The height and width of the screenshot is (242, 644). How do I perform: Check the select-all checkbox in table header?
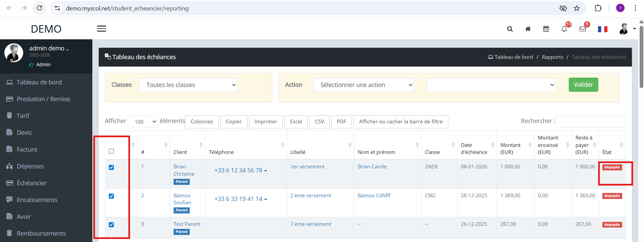click(x=111, y=151)
